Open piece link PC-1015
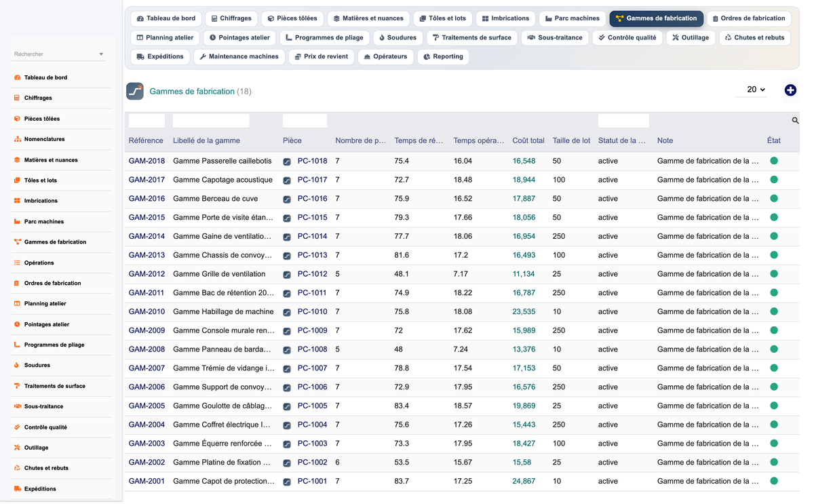This screenshot has height=504, width=814. [x=312, y=218]
